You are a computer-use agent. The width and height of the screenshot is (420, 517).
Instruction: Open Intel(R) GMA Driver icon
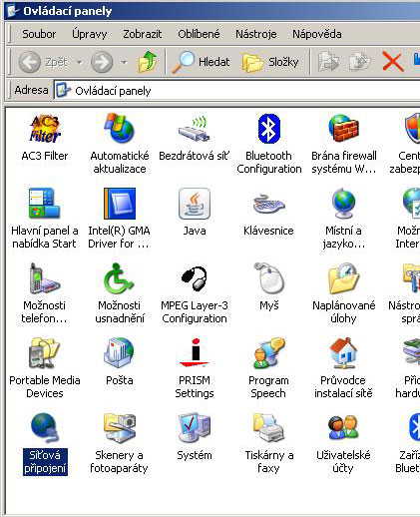point(120,204)
